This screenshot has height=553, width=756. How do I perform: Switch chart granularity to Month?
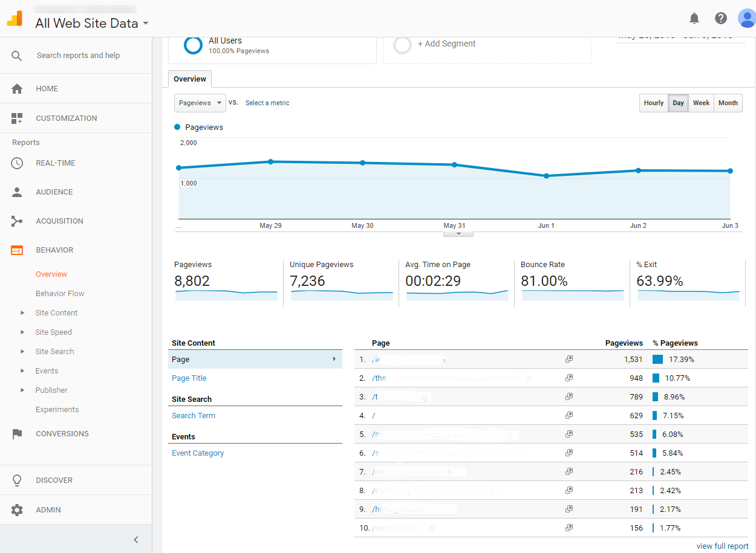(728, 103)
